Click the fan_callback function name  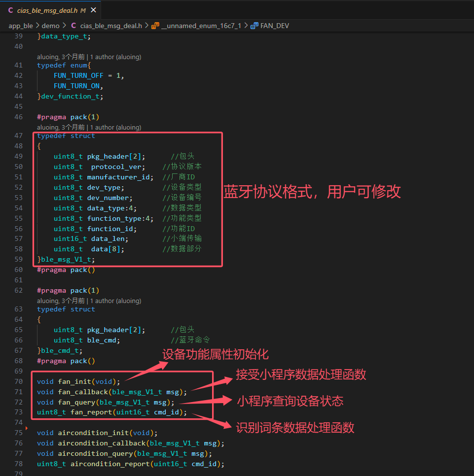(x=83, y=392)
